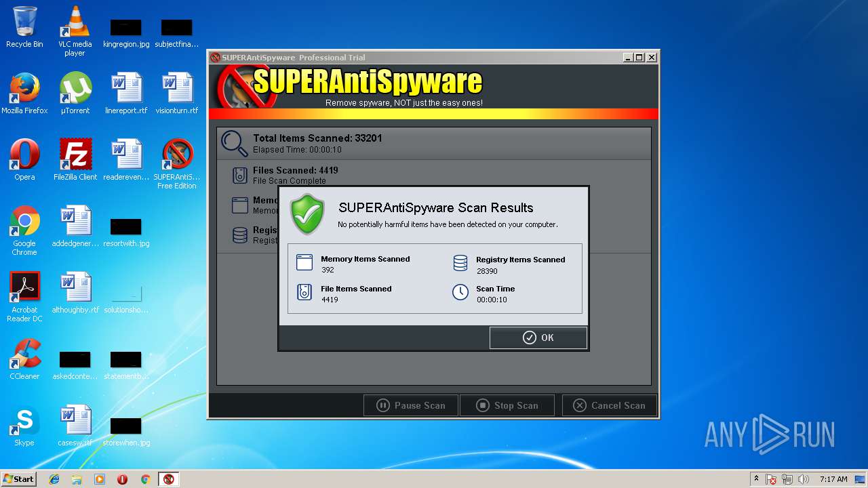The height and width of the screenshot is (488, 868).
Task: Click the Stop Scan button
Action: click(507, 405)
